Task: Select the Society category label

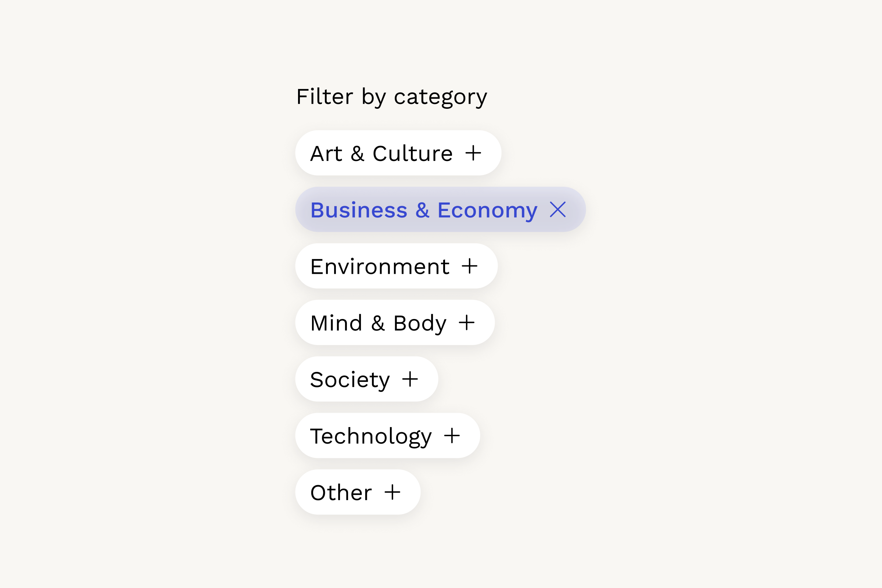Action: click(x=350, y=380)
